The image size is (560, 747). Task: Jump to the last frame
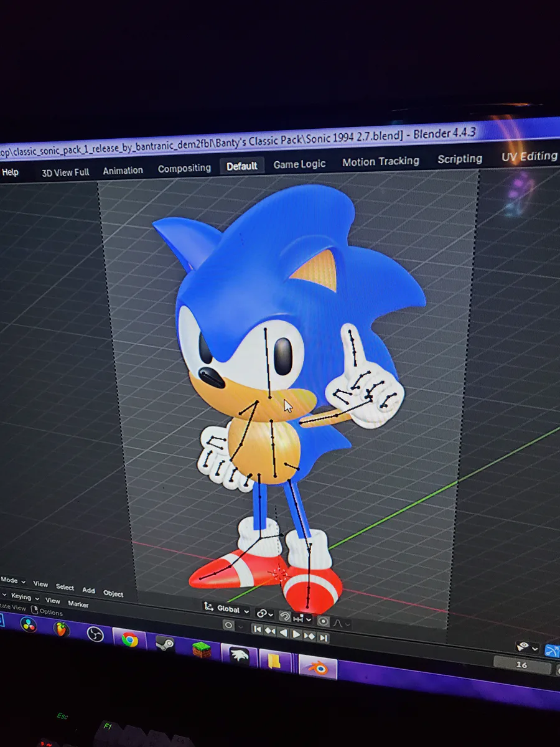pyautogui.click(x=323, y=637)
